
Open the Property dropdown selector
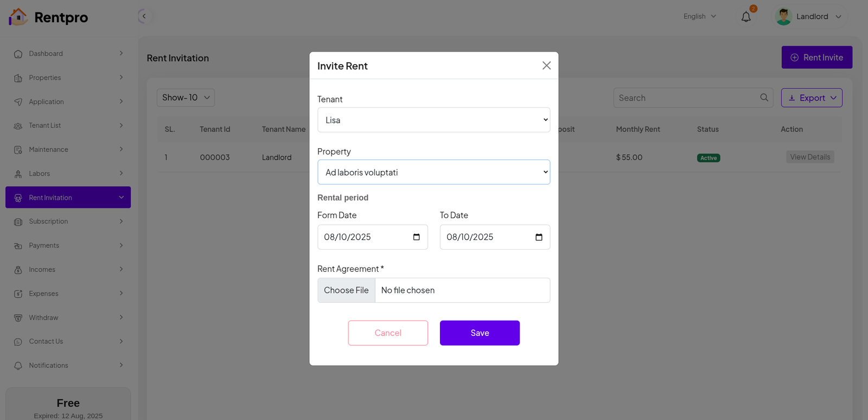pyautogui.click(x=433, y=172)
